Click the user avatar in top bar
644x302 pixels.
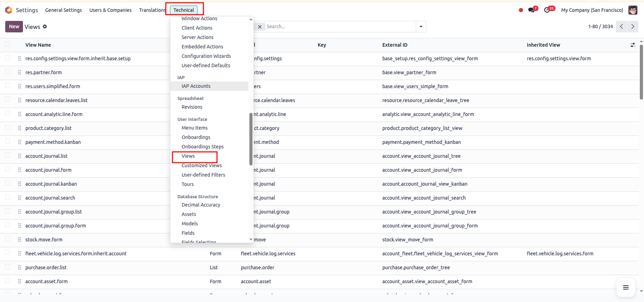point(633,10)
